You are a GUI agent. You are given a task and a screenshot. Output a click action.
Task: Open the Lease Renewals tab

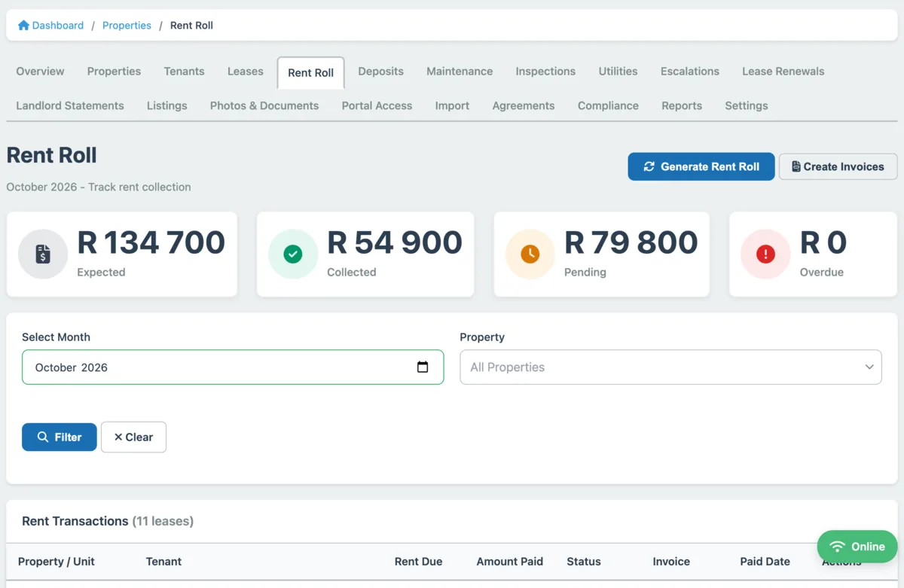(783, 72)
